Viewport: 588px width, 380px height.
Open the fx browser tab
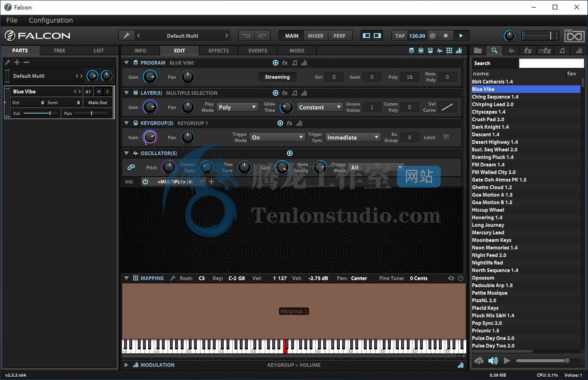click(528, 50)
